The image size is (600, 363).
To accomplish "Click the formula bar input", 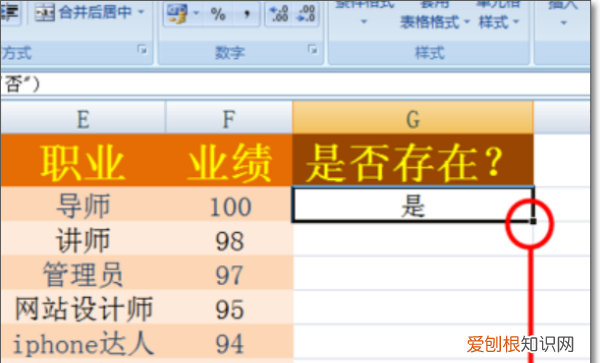I will point(295,84).
